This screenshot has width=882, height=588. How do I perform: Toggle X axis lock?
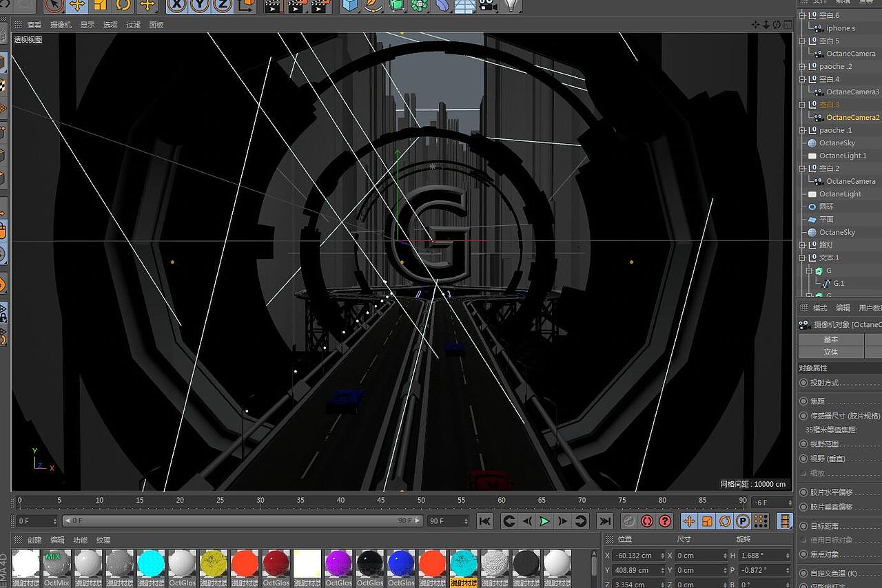click(177, 6)
